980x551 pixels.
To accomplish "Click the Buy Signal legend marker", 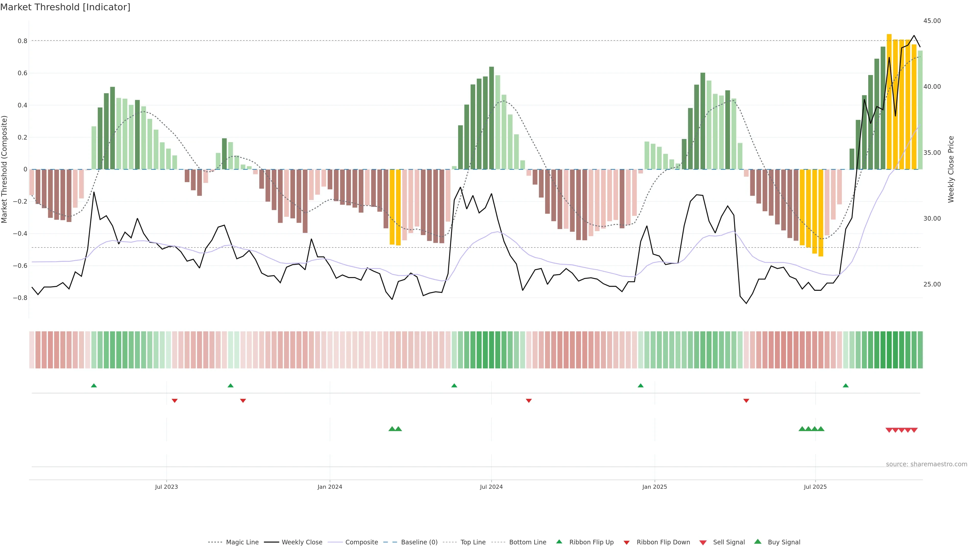I will tap(758, 542).
